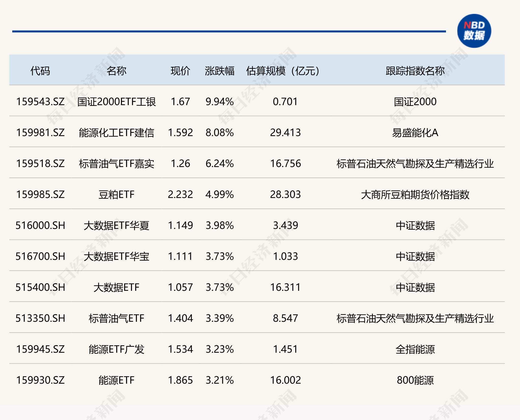Click price 1.865 in last row
This screenshot has height=420, width=520.
coord(180,380)
